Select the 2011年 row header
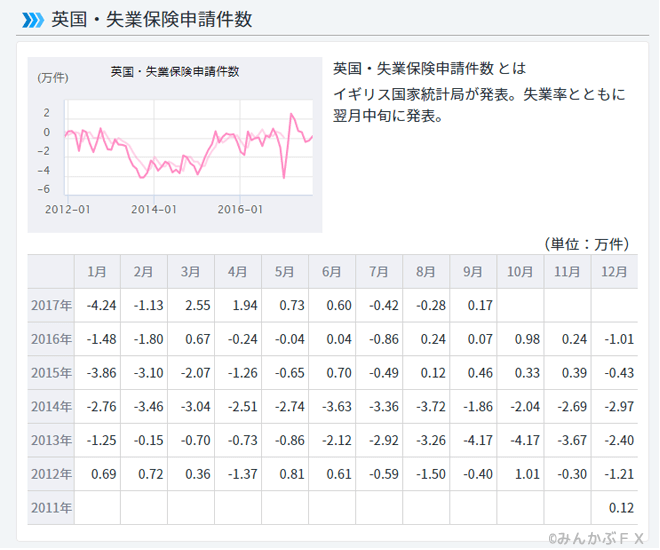Viewport: 660px width, 550px height. click(51, 508)
